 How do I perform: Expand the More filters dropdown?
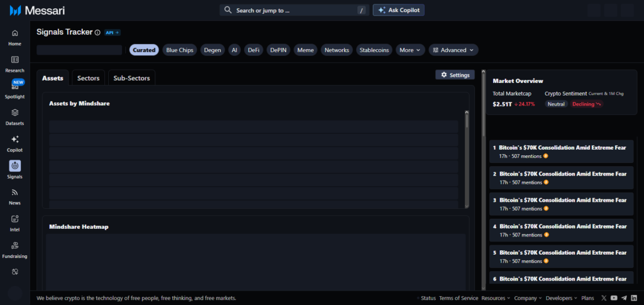410,50
